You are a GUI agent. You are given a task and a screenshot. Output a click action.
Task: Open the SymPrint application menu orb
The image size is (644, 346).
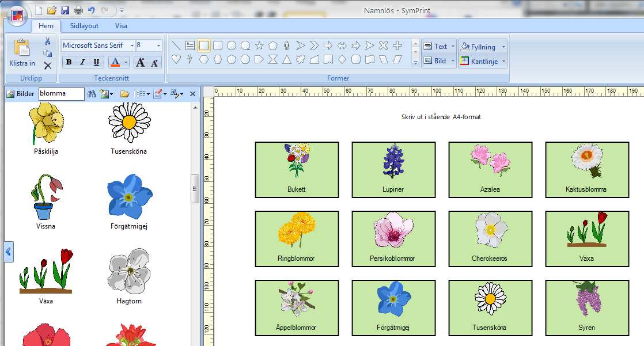coord(17,16)
